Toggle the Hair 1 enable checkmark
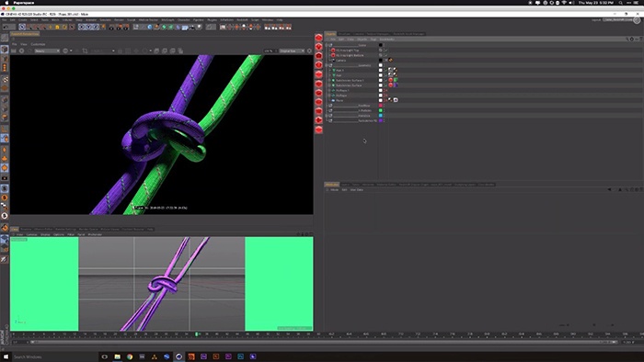Viewport: 644px width, 362px height. coord(386,71)
